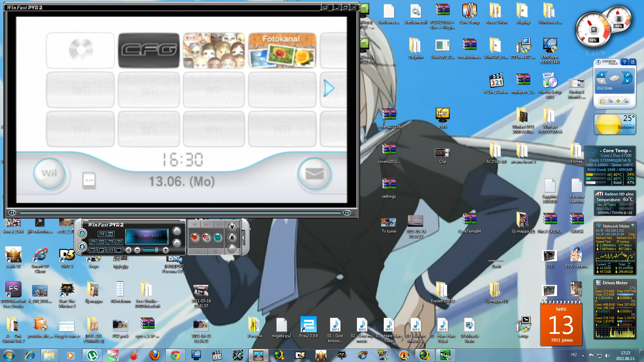Select the Disc channel in Wii menu
This screenshot has height=362, width=644.
pos(80,50)
